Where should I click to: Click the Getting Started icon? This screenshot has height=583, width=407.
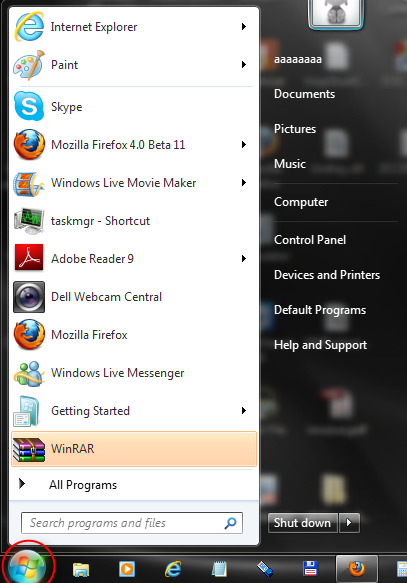(x=27, y=411)
